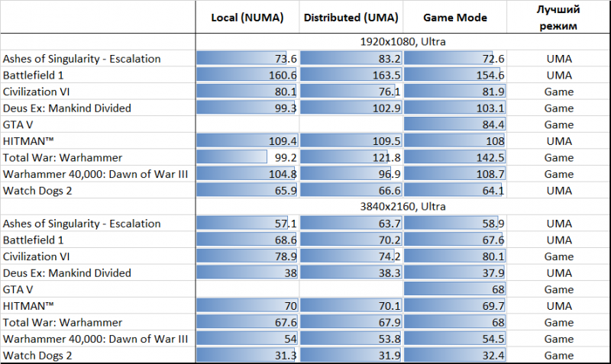Select the Warhammer 40,000 Local cell with value 54
The image size is (611, 364).
[247, 339]
